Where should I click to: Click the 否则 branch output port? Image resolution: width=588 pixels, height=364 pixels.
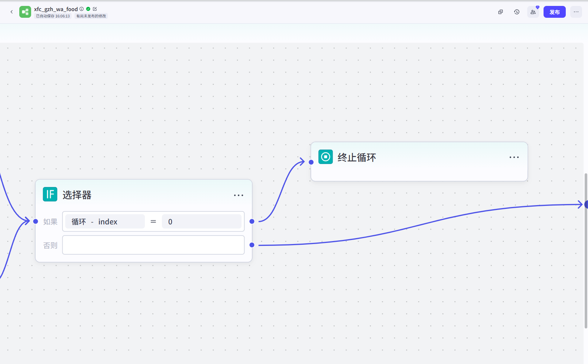(x=252, y=245)
